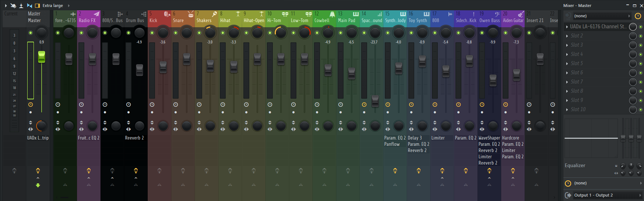Open WaveShaper effect on Owen Bass
This screenshot has height=201, width=644.
[489, 138]
